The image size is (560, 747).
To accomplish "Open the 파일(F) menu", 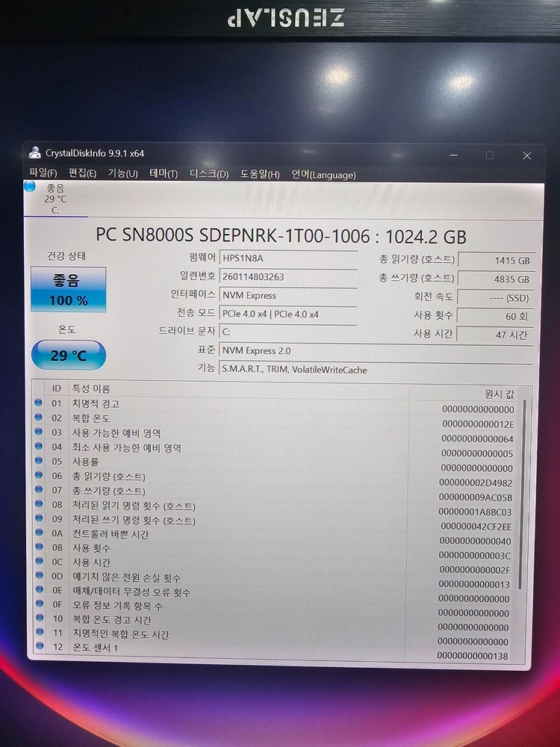I will (43, 173).
